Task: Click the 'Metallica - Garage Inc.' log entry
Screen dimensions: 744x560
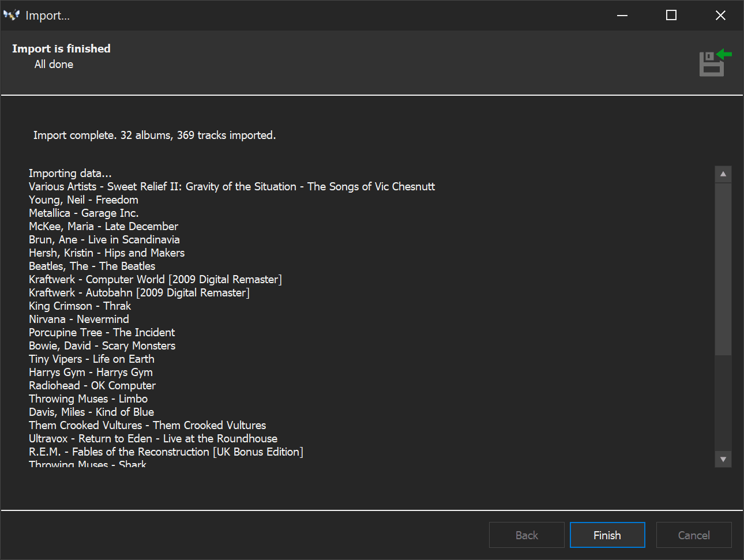Action: coord(84,213)
